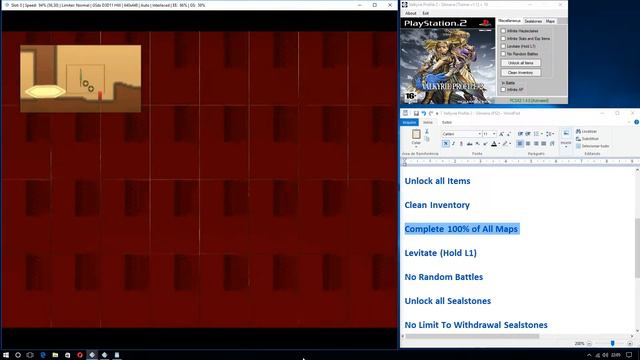Viewport: 640px width, 360px height.
Task: Click Selecionar tudo in WordPad
Action: point(592,146)
